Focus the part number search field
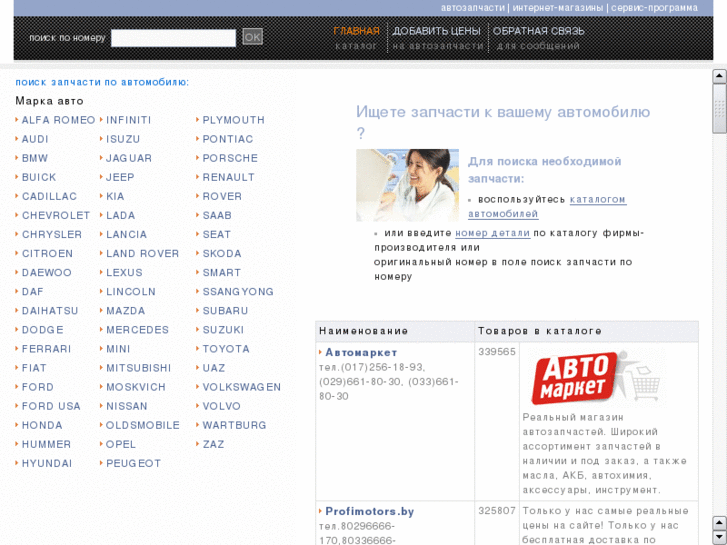This screenshot has height=545, width=727. point(173,38)
